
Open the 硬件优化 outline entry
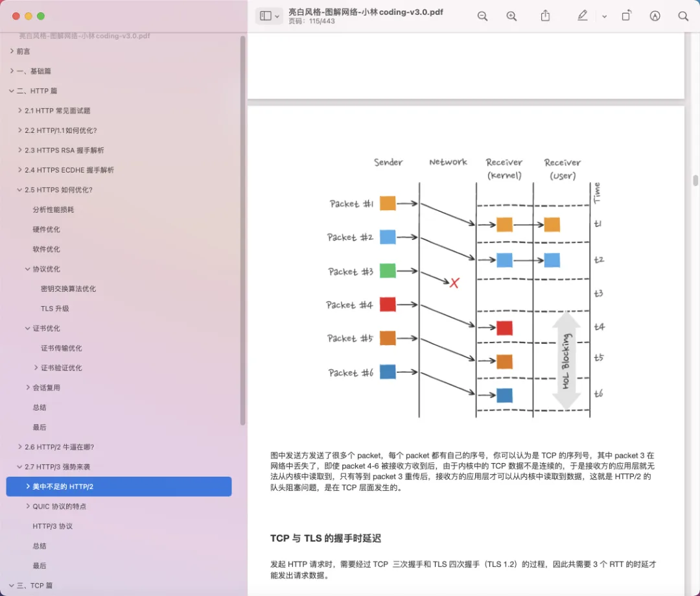47,230
